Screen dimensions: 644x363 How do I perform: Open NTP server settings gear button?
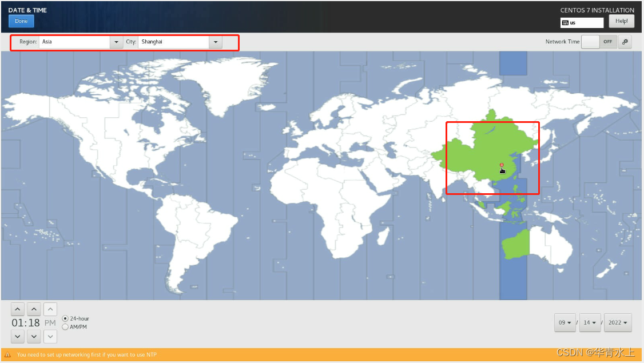pyautogui.click(x=625, y=42)
